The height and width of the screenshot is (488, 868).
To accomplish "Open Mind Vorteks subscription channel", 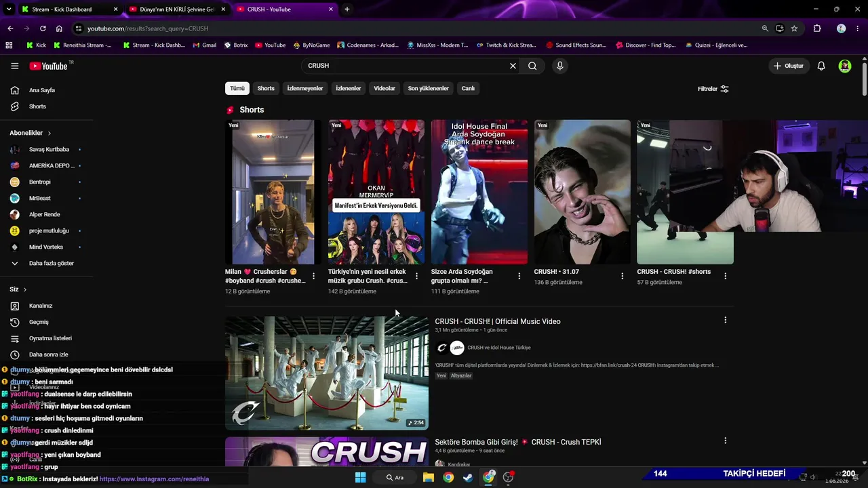I will (46, 247).
